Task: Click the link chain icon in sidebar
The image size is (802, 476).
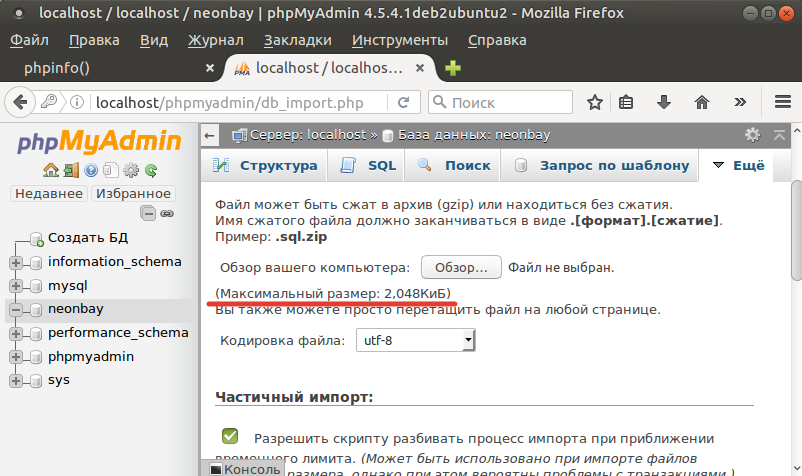Action: (167, 213)
